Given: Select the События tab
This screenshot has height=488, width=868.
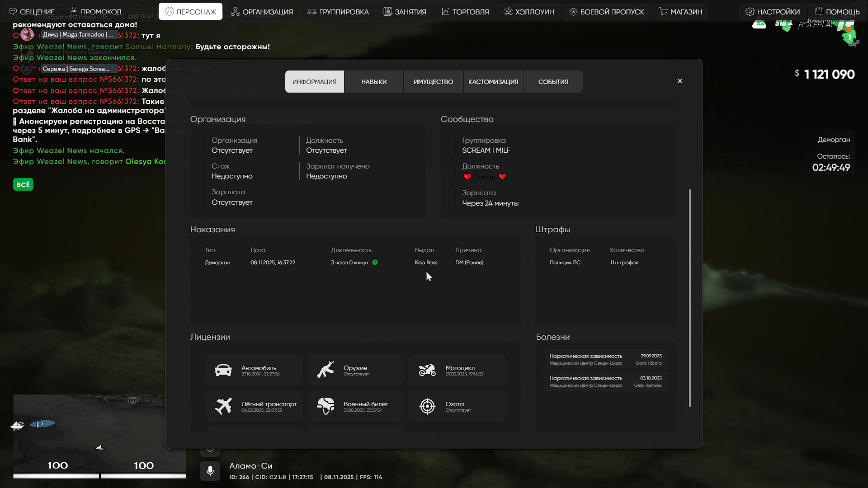Looking at the screenshot, I should click(x=553, y=82).
